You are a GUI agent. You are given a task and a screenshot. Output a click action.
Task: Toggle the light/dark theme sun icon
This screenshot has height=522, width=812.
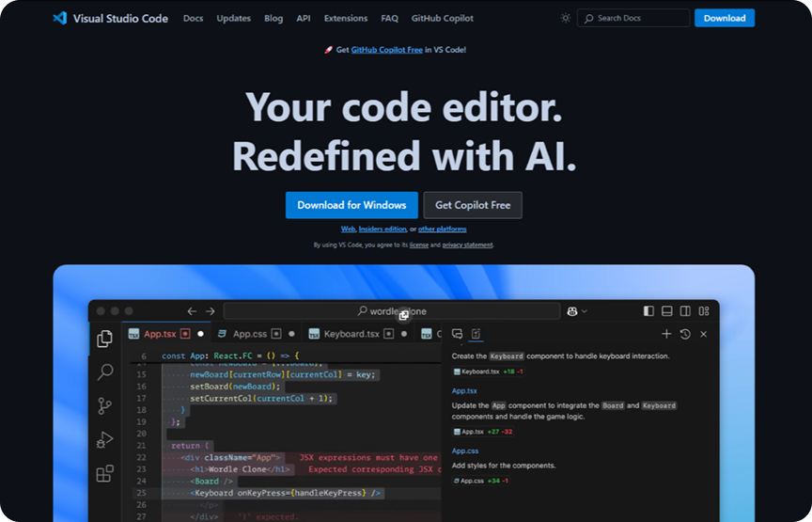[566, 18]
